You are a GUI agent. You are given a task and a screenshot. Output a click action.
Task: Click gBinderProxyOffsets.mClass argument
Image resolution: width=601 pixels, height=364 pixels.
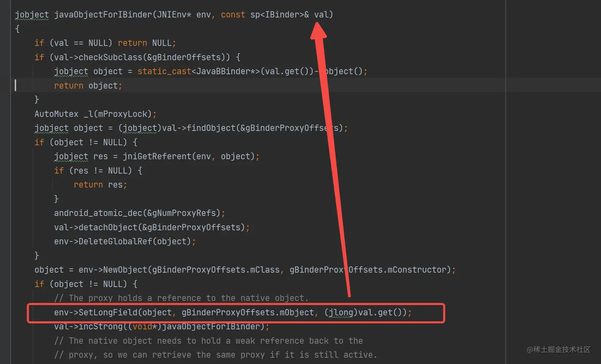[216, 270]
